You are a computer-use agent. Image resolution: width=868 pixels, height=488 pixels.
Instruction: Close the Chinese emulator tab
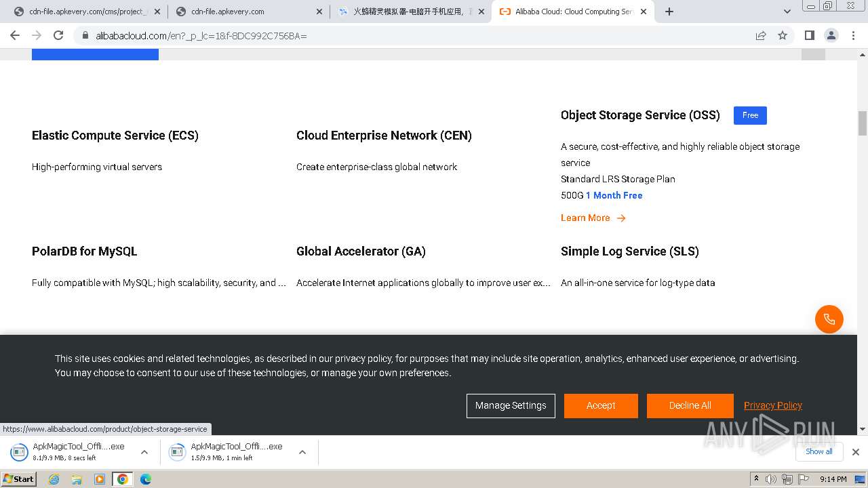tap(481, 12)
